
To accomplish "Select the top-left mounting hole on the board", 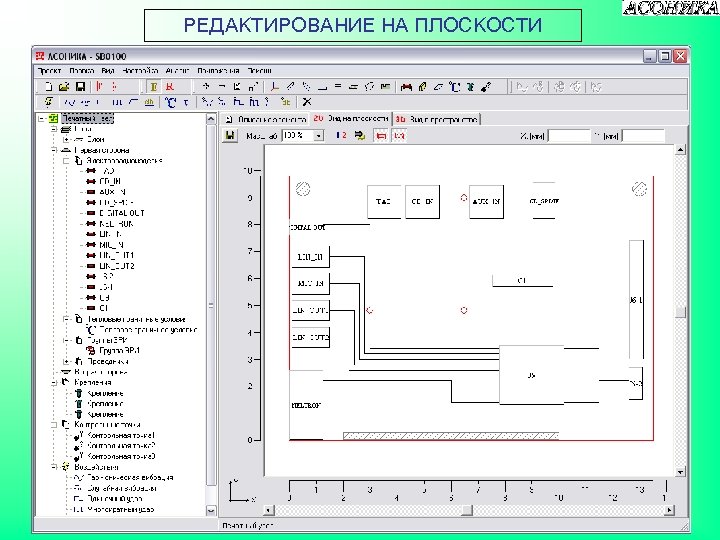I will click(303, 189).
